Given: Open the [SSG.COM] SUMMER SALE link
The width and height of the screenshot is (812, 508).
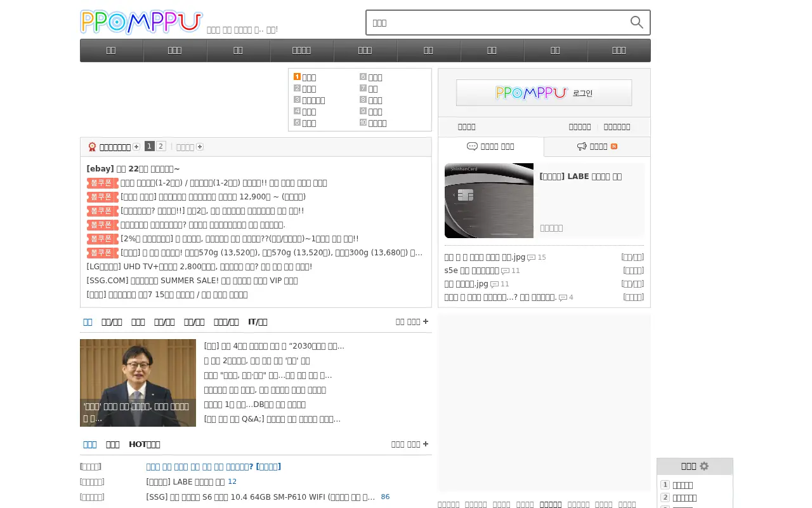Looking at the screenshot, I should (x=192, y=281).
